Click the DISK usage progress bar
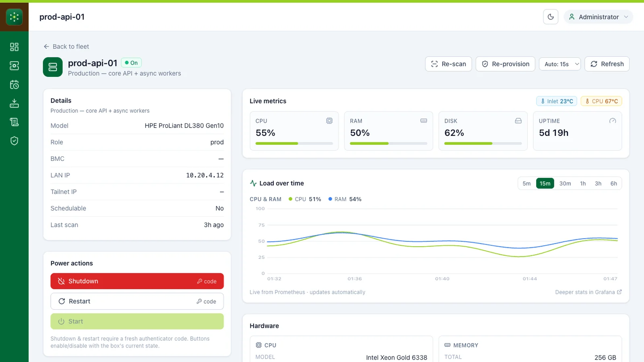 (x=483, y=144)
